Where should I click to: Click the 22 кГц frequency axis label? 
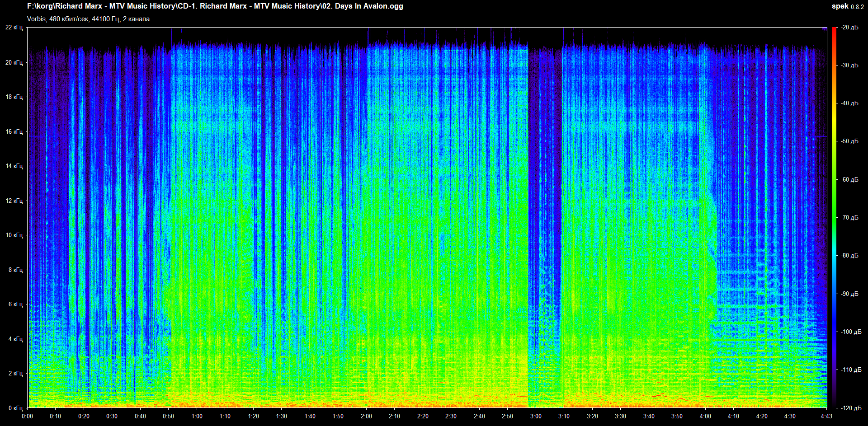(x=14, y=28)
